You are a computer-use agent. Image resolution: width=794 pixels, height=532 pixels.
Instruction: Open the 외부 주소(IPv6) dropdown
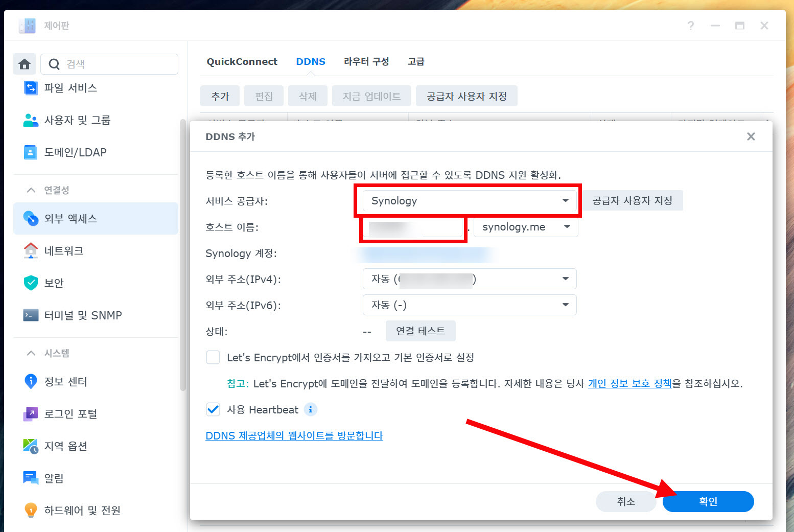[x=470, y=305]
